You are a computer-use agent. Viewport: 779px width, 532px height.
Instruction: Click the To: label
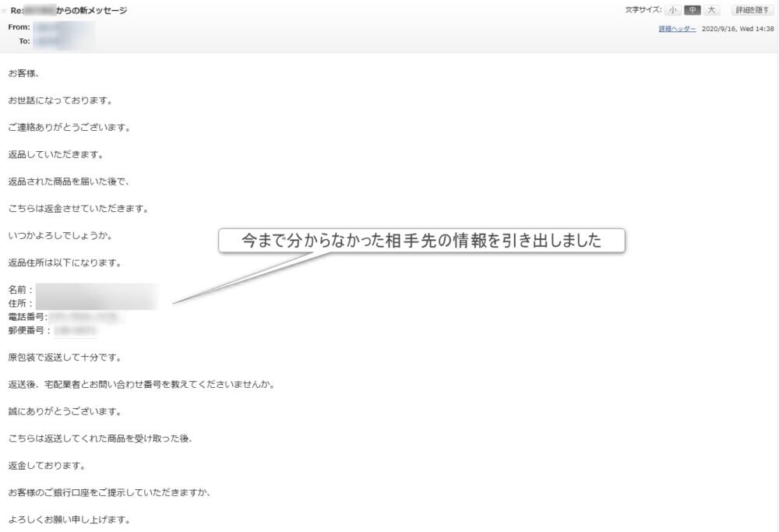tap(24, 41)
